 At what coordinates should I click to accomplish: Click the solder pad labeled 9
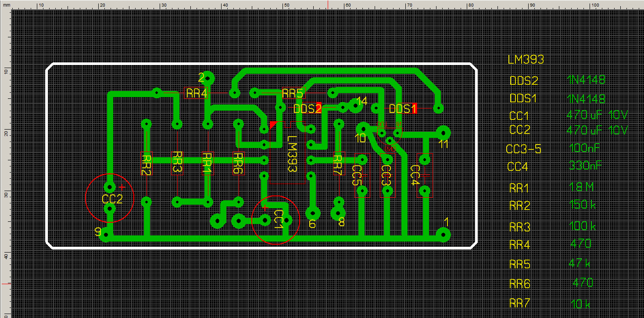pos(106,235)
